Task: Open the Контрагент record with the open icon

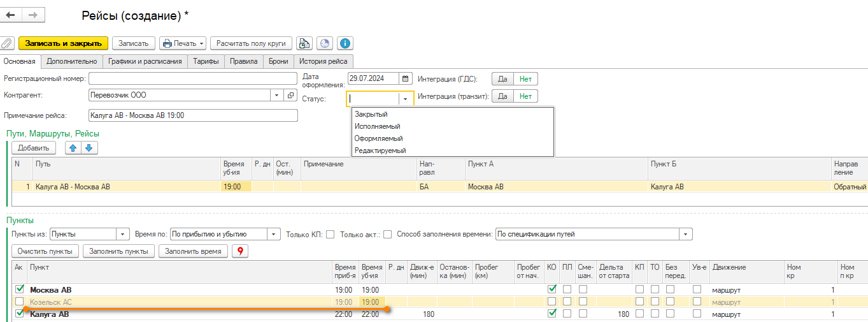Action: click(x=292, y=95)
